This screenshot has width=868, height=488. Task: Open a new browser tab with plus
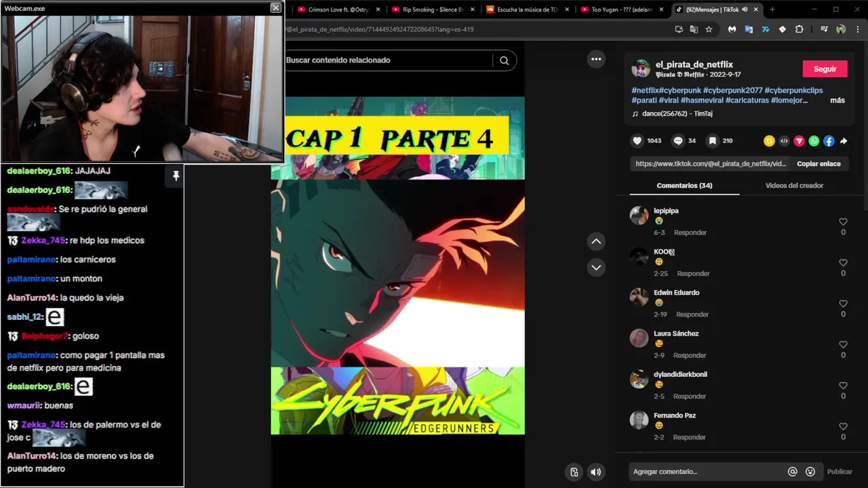click(772, 9)
